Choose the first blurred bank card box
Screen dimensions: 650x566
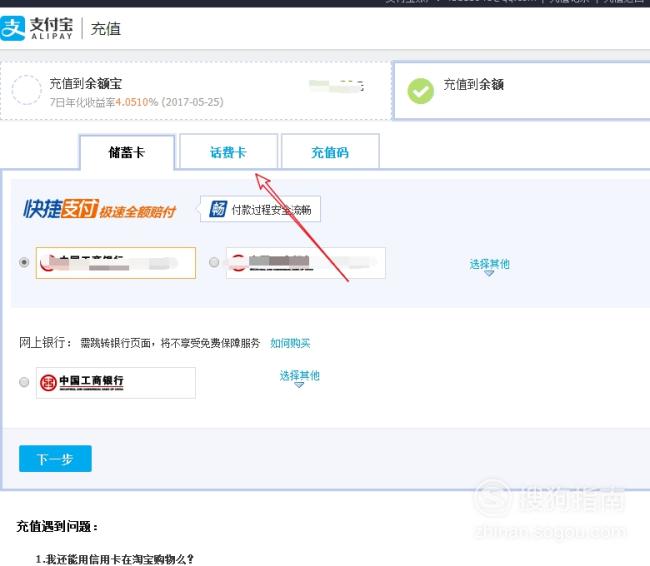(116, 263)
